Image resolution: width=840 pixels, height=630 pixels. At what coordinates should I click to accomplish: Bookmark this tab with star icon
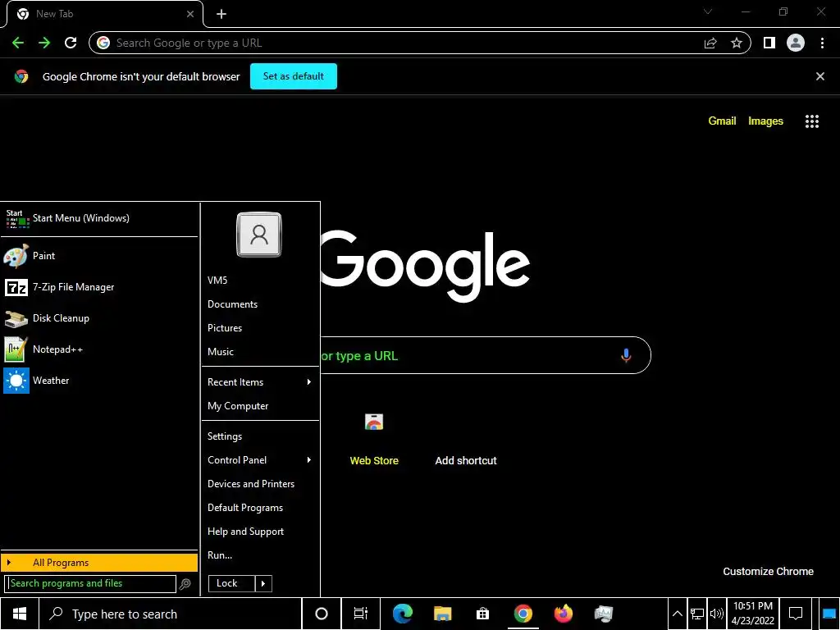coord(737,43)
